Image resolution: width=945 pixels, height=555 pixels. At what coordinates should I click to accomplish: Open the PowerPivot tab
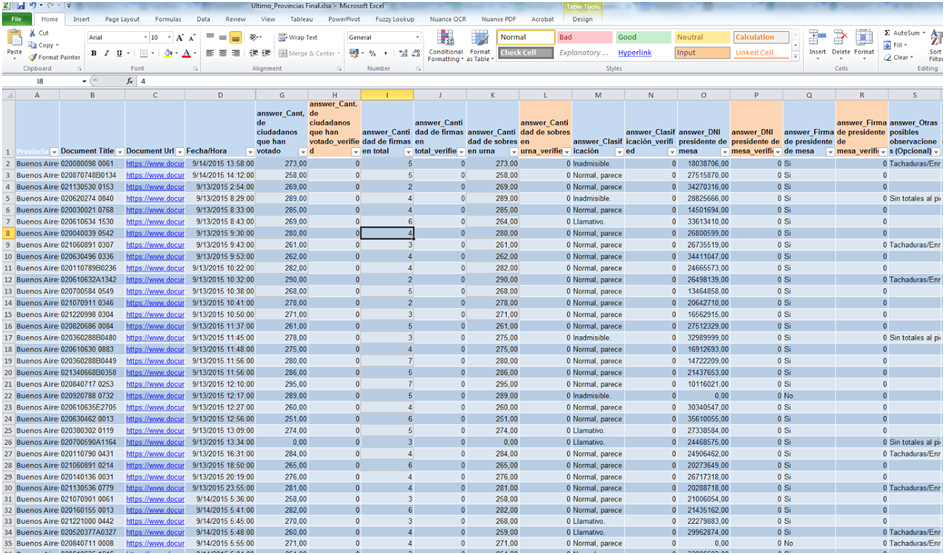[344, 19]
